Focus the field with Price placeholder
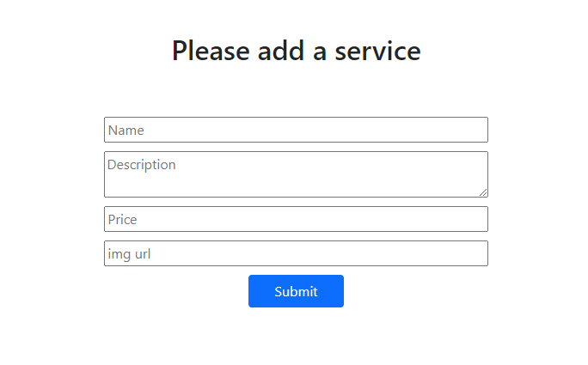 coord(296,219)
